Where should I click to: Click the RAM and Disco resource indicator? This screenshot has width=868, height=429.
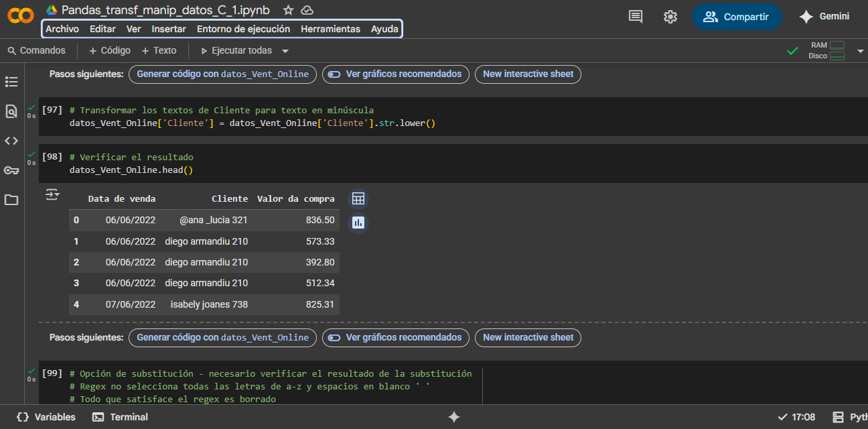coord(826,51)
